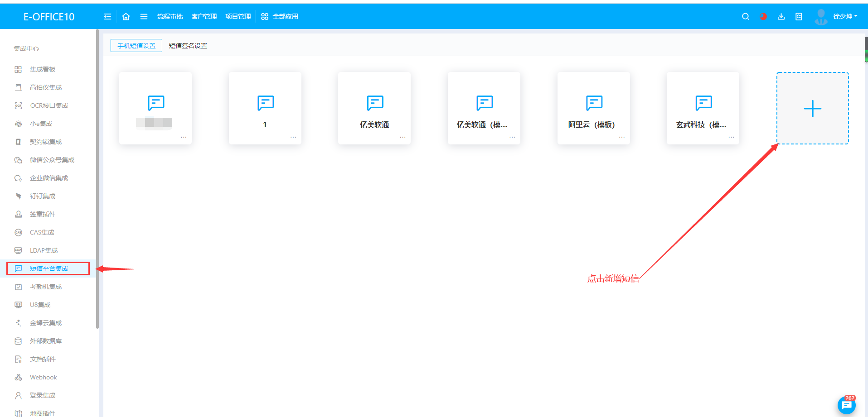Open the 集成看板 integration dashboard
The image size is (868, 417).
[43, 69]
